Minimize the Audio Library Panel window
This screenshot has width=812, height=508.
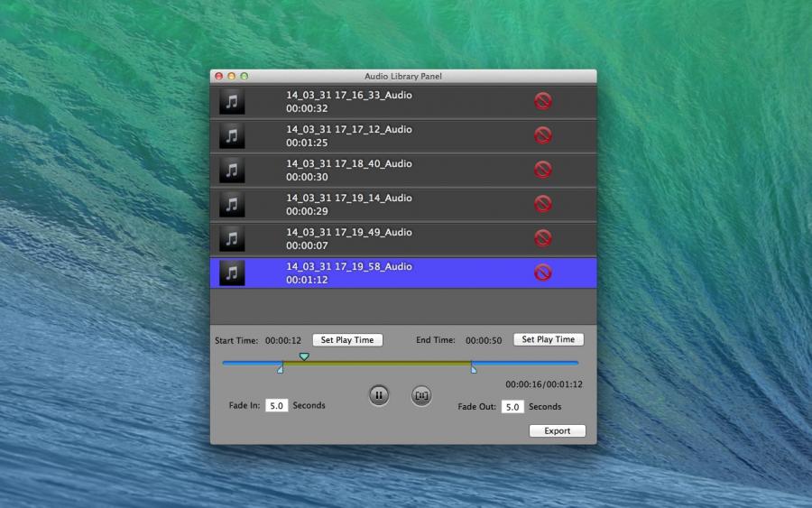[232, 76]
